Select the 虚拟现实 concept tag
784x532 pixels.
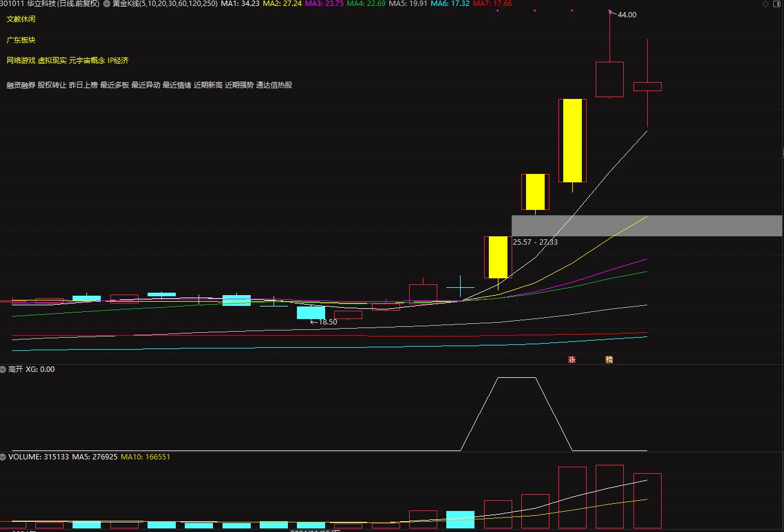pos(52,61)
